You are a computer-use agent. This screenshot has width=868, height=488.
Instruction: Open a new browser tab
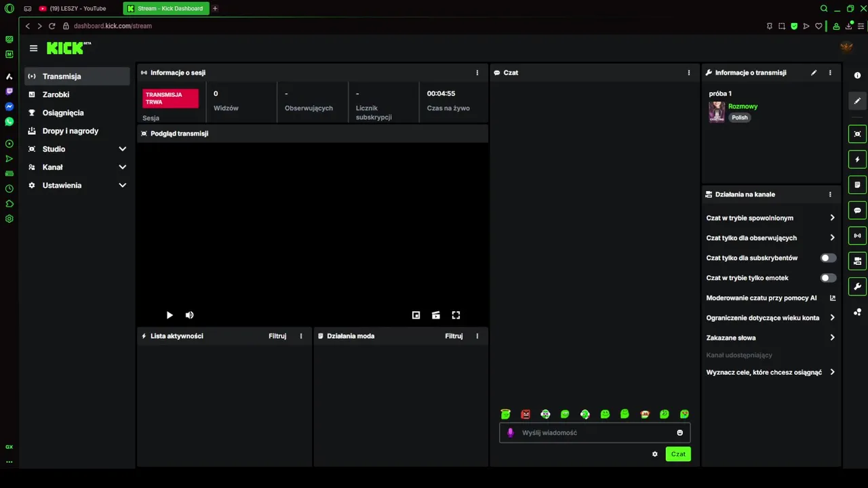point(215,8)
